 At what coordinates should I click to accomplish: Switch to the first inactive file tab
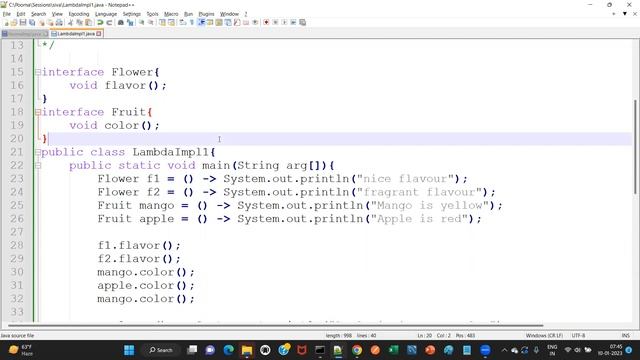(24, 34)
